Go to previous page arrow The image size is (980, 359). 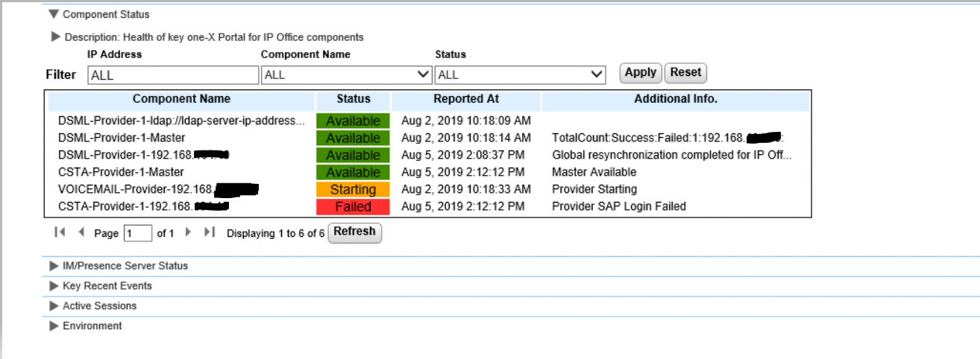pyautogui.click(x=81, y=233)
